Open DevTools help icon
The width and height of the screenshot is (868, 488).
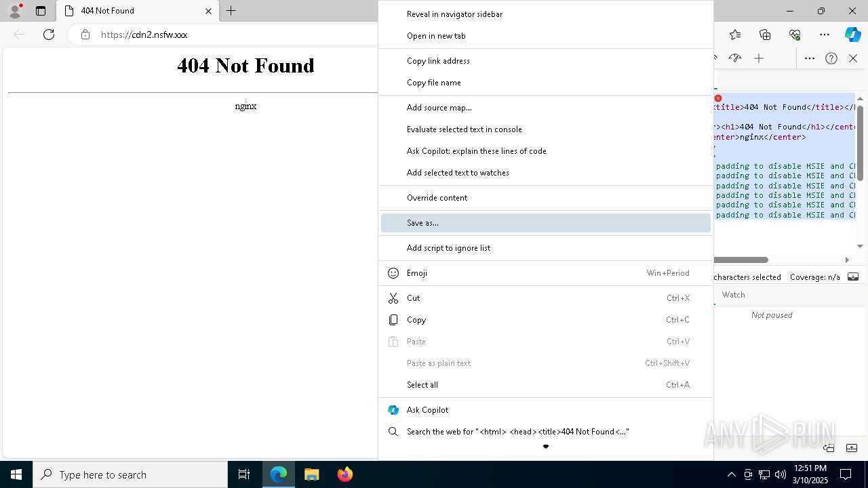pyautogui.click(x=831, y=58)
